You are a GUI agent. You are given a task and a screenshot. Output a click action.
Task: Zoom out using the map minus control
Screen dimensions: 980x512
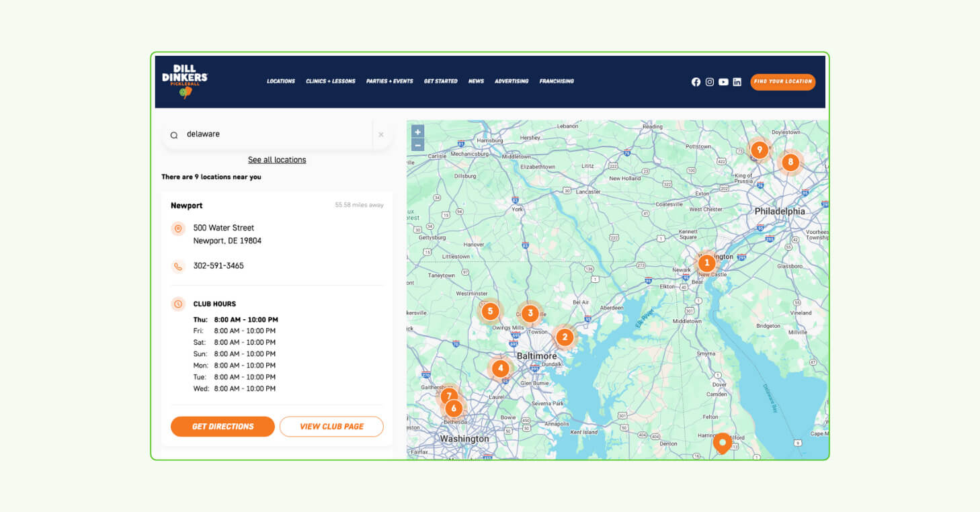417,144
